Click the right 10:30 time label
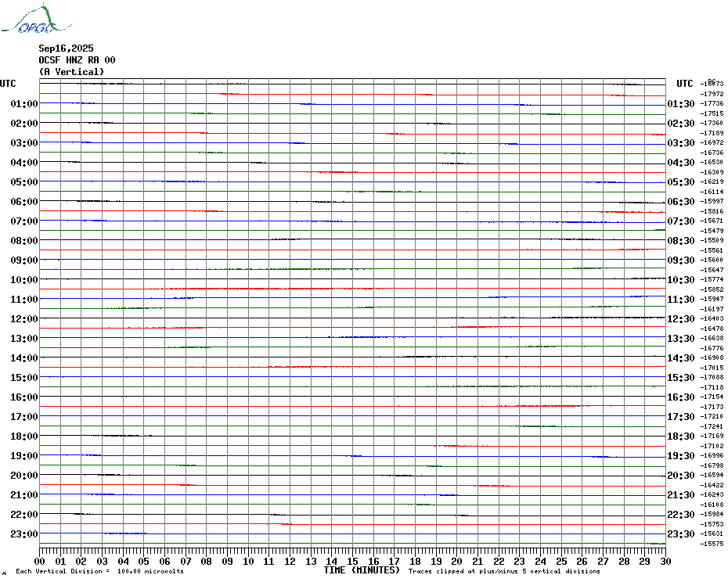728x582 pixels. click(681, 280)
